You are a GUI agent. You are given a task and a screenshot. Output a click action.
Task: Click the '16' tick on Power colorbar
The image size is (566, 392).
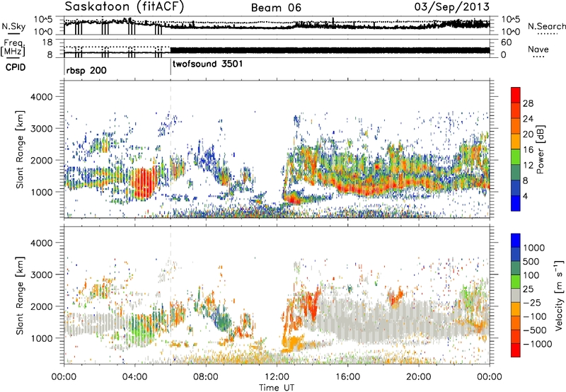click(528, 150)
